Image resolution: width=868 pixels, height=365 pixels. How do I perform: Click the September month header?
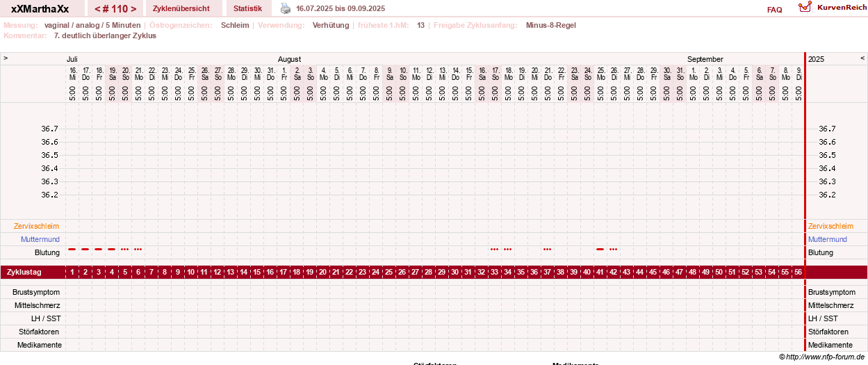coord(705,59)
